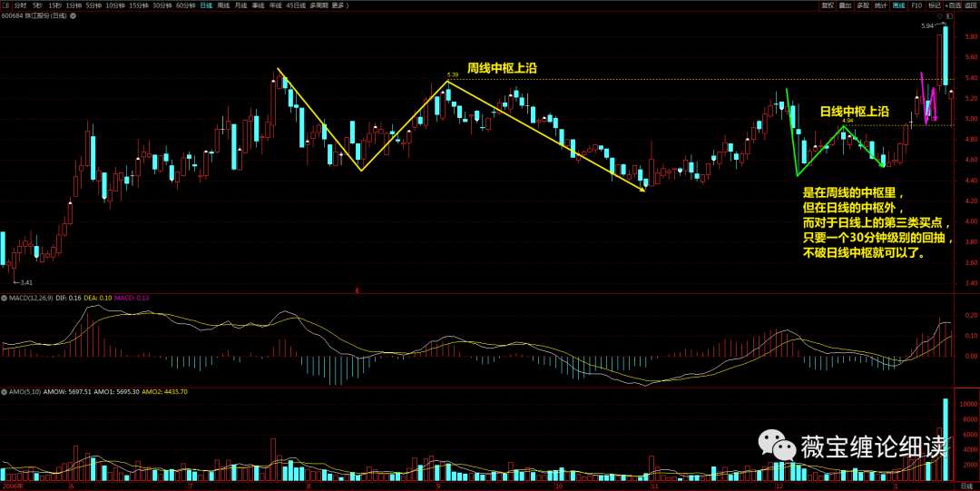Screen dimensions: 980x491
Task: Open the 多周期 multi-period view
Action: point(318,5)
